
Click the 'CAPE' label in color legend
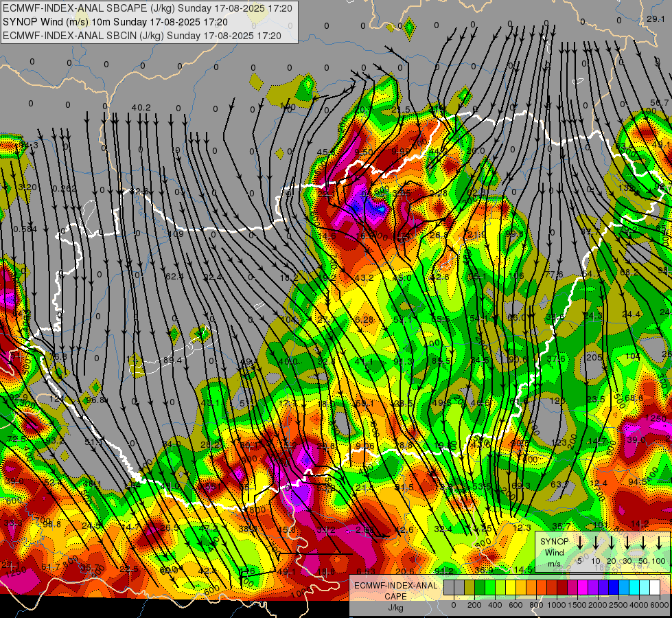click(x=395, y=597)
